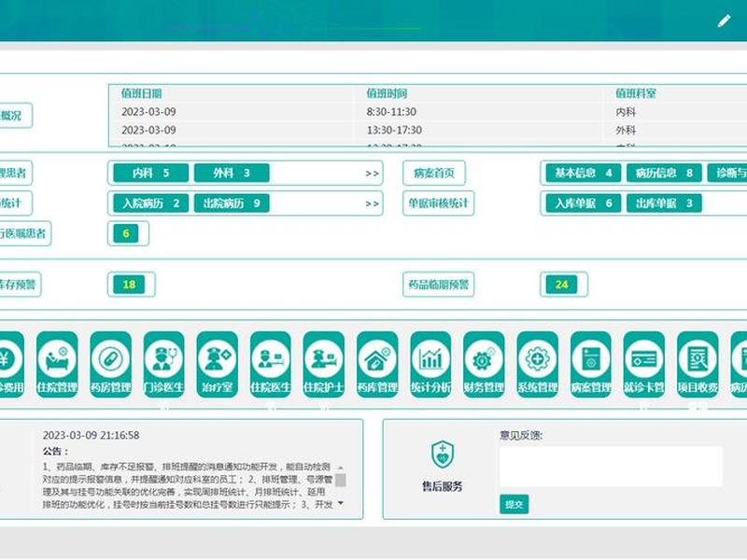Open 住院医生 inpatient doctor module
Screen dimensions: 747x560
pyautogui.click(x=271, y=364)
